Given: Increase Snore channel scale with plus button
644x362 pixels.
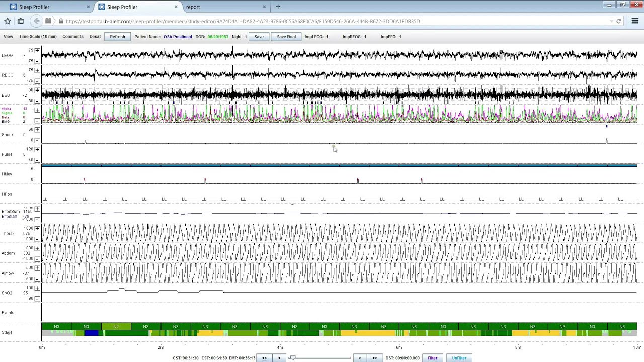Looking at the screenshot, I should [37, 130].
